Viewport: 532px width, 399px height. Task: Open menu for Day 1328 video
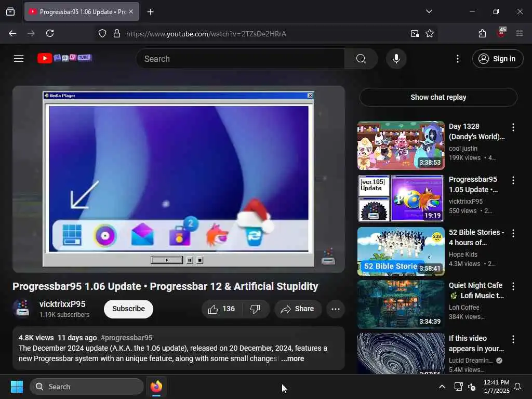[x=513, y=127]
